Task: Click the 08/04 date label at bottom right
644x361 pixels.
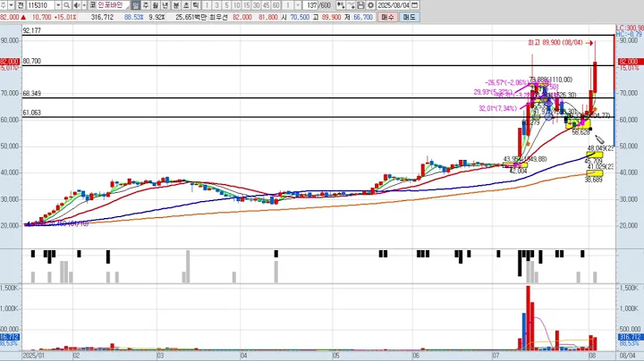Action: coord(627,356)
